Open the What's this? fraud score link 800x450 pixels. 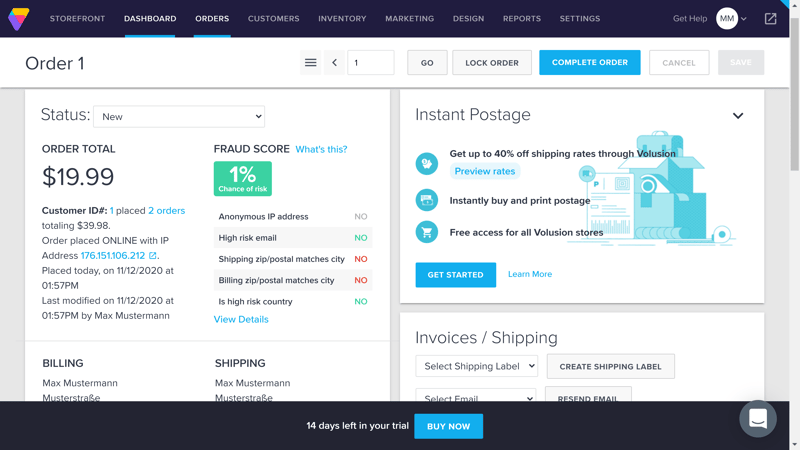(x=321, y=149)
